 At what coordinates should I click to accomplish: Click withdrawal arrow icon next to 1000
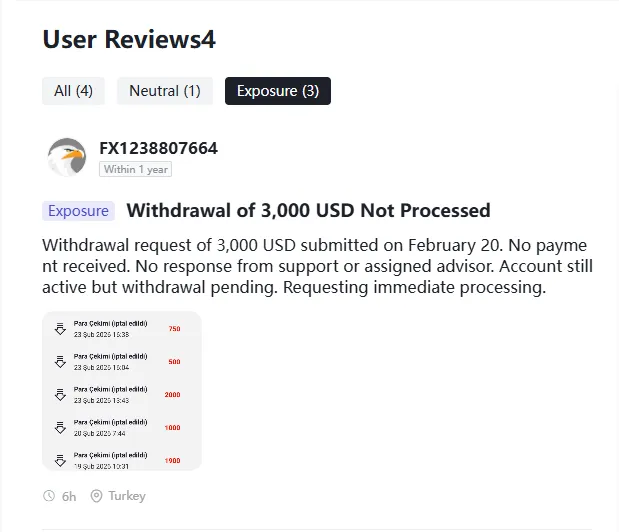pyautogui.click(x=60, y=427)
